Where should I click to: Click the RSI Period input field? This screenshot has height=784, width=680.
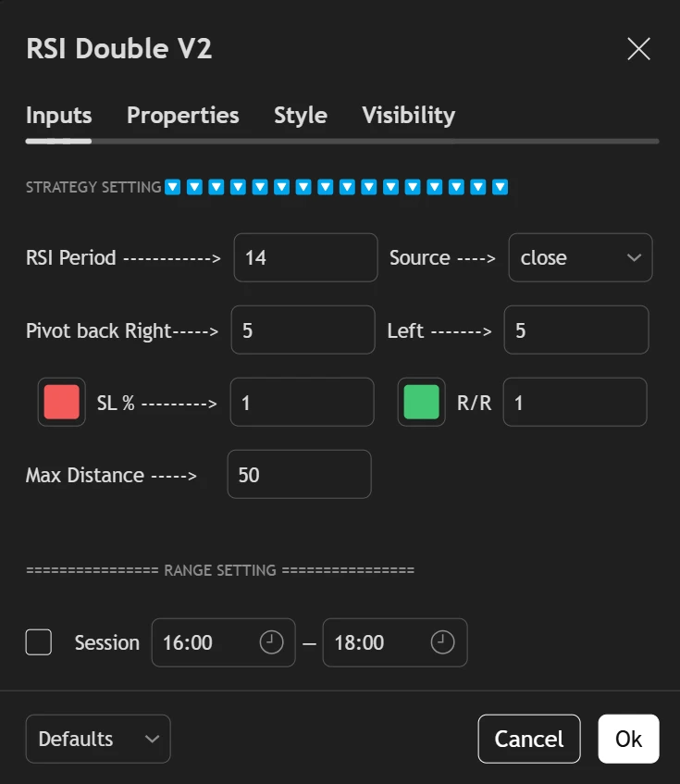305,257
